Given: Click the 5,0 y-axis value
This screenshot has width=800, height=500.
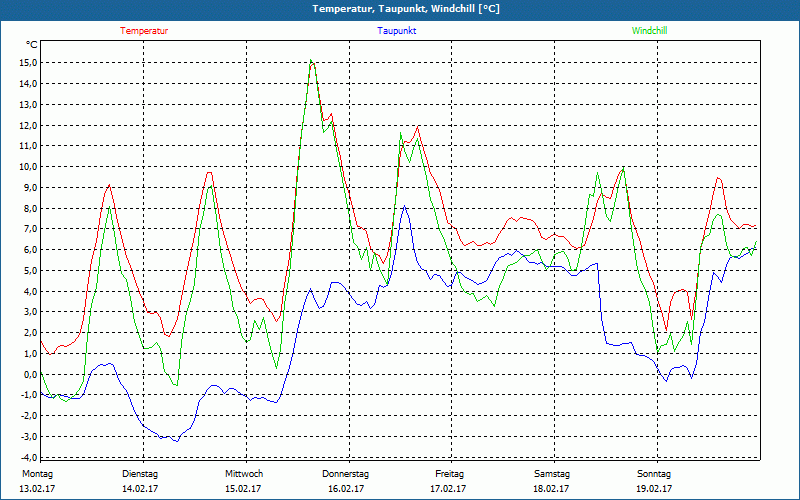Looking at the screenshot, I should (31, 270).
